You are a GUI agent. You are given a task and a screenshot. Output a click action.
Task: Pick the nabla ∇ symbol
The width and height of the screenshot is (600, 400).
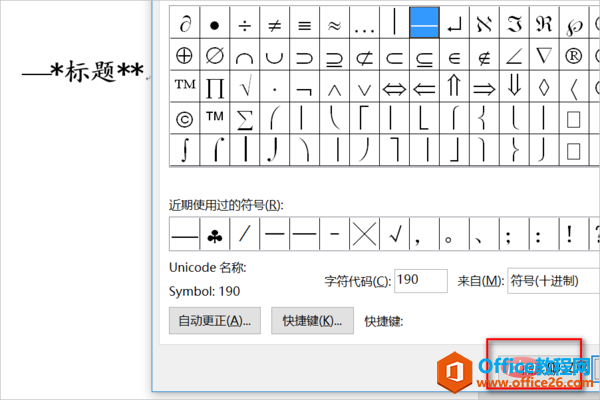click(544, 54)
